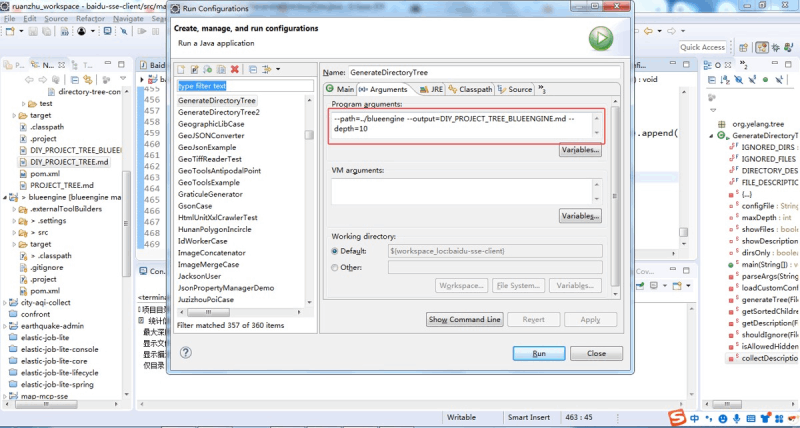
Task: Click the Apply button
Action: (x=590, y=319)
